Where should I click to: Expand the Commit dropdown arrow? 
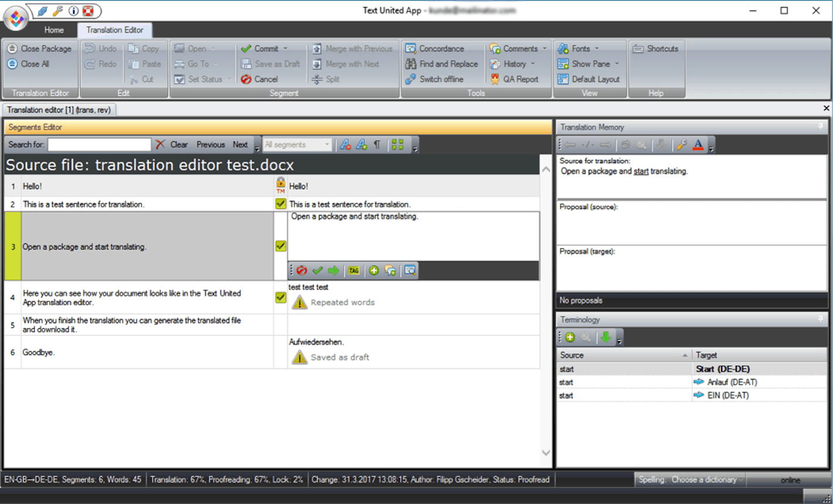tap(286, 49)
